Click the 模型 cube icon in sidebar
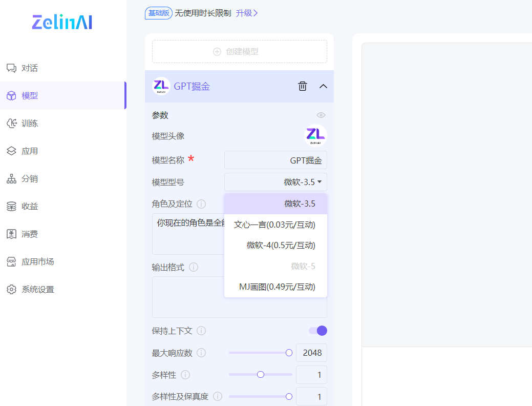The image size is (532, 406). 12,96
